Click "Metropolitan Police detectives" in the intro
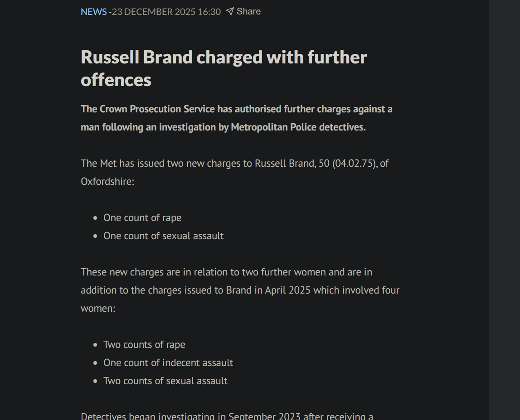Screen dimensions: 520x420 pos(298,127)
